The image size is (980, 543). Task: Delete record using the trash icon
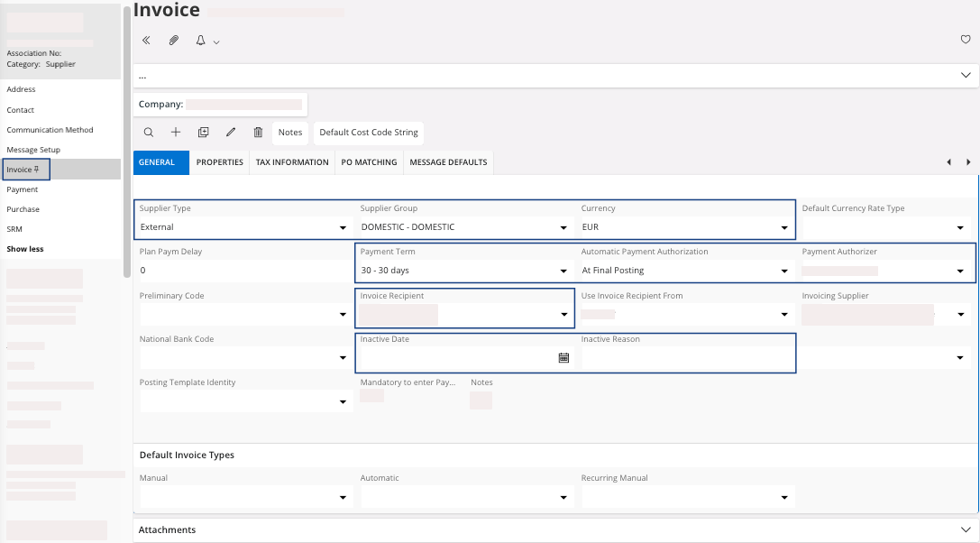tap(258, 133)
